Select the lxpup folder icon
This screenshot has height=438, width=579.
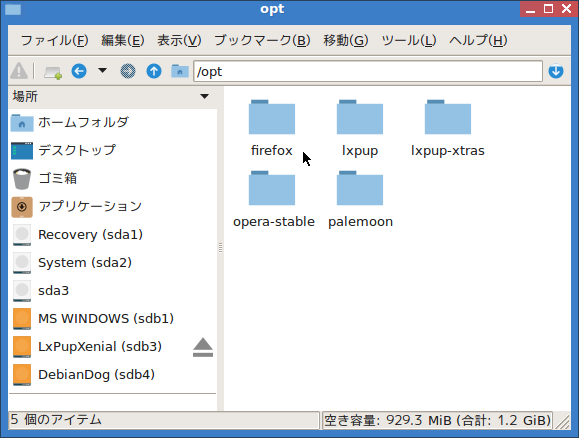(360, 117)
